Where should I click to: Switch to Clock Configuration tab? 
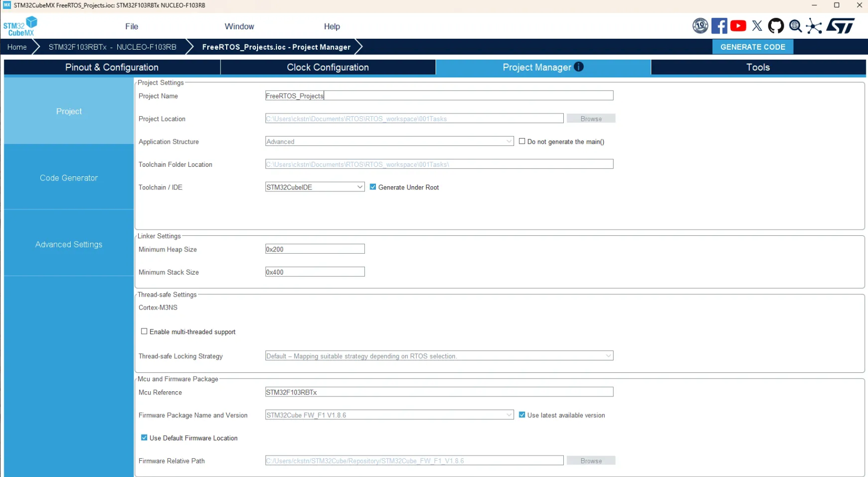pos(328,67)
